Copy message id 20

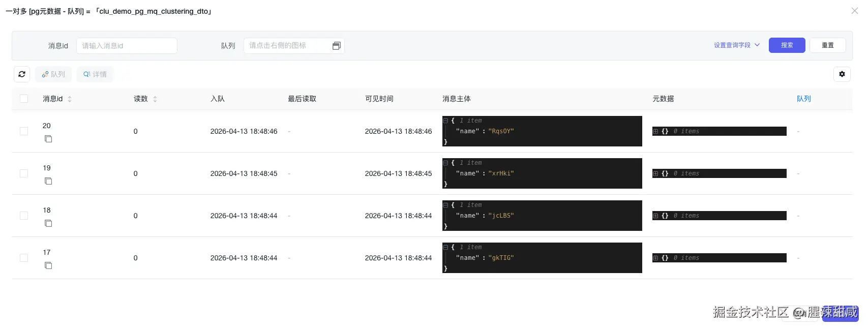(x=48, y=139)
